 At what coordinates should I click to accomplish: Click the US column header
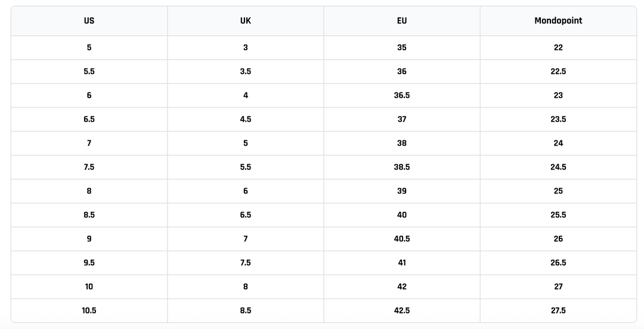[89, 21]
